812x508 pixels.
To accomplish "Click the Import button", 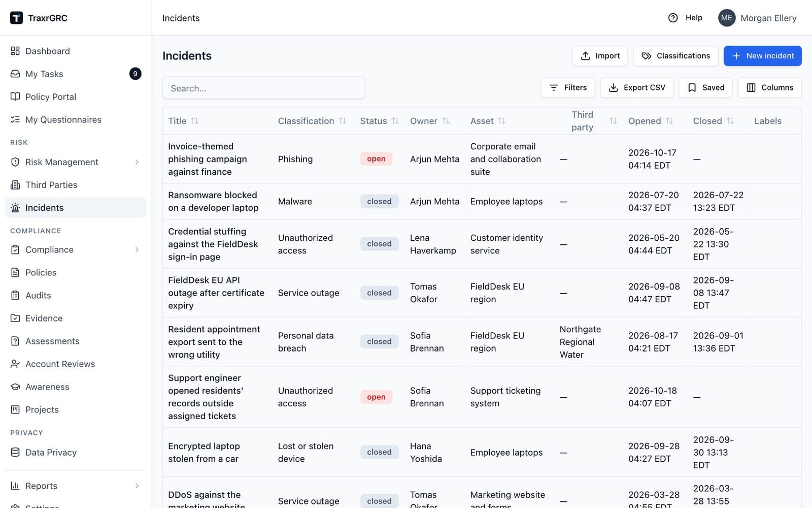I will click(x=600, y=56).
